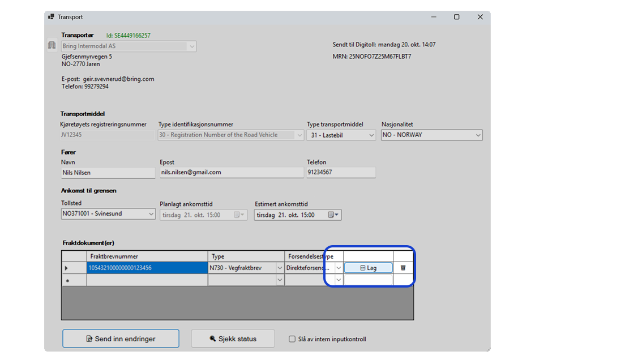Click the green Id: SE4449166257 text
The image size is (625, 364).
point(129,36)
